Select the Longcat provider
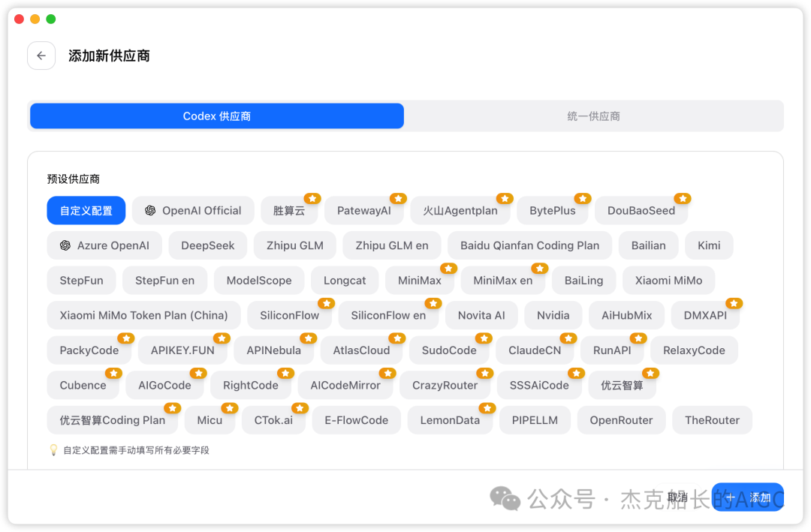 345,280
